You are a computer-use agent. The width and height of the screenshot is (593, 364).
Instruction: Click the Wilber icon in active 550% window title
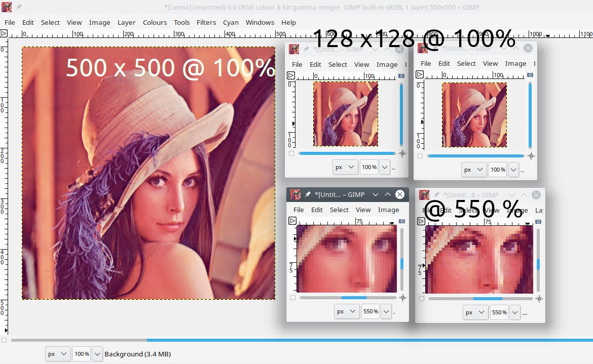tap(295, 194)
